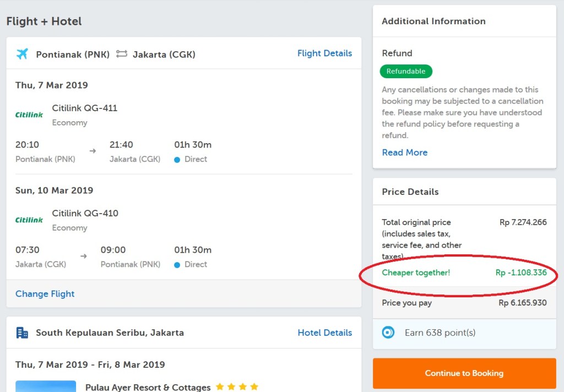Click the Pulau Ayer Resort thumbnail image
Screen dimensions: 564x392
point(46,386)
